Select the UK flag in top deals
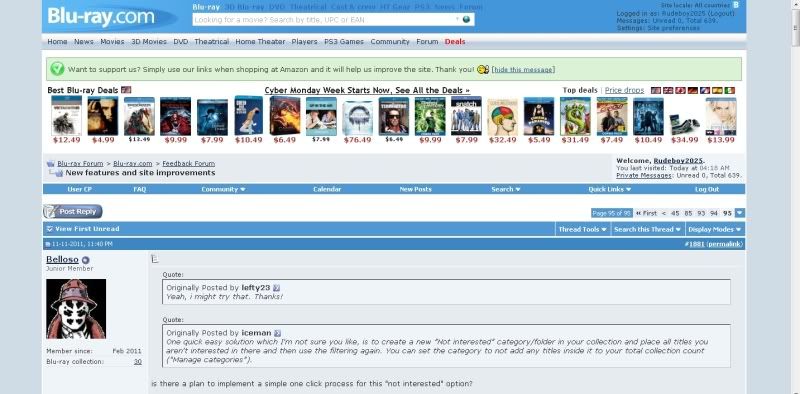 click(x=668, y=90)
